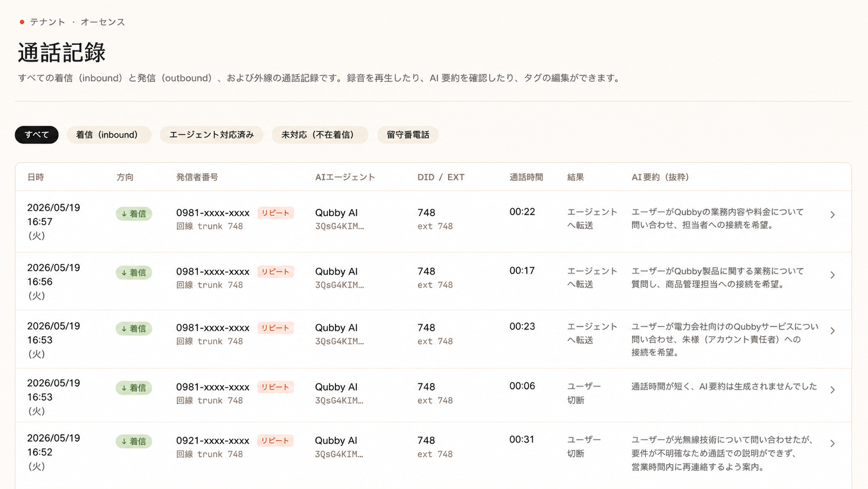868x489 pixels.
Task: Select the すべて filter tab
Action: [36, 135]
